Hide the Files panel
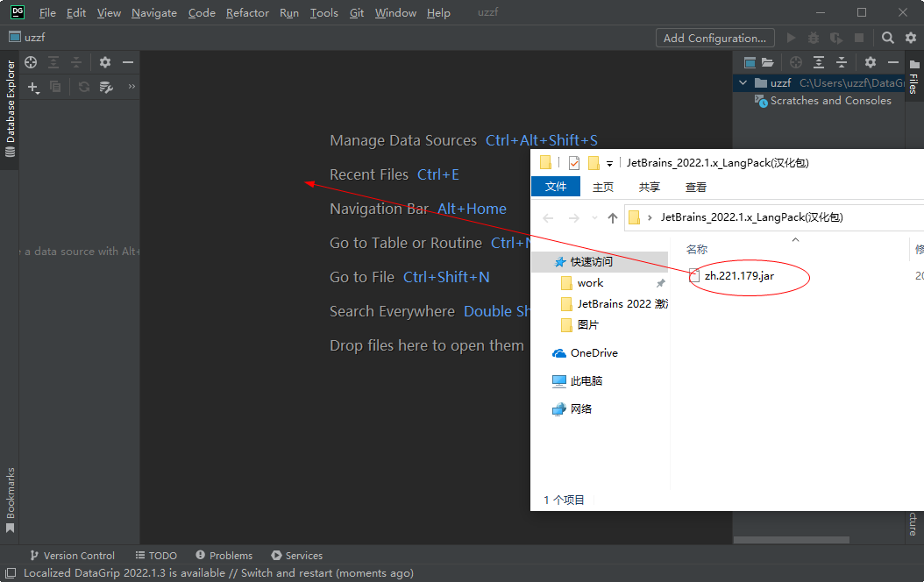Screen dimensions: 924x582 [893, 62]
